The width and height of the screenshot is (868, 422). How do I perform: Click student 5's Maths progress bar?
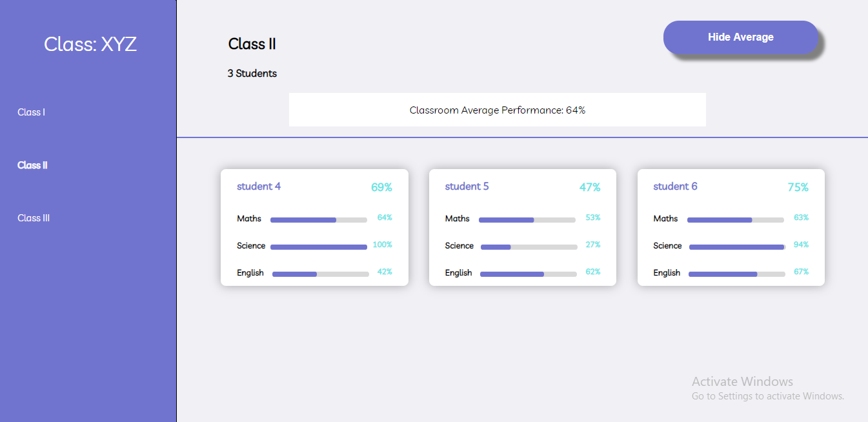[527, 219]
